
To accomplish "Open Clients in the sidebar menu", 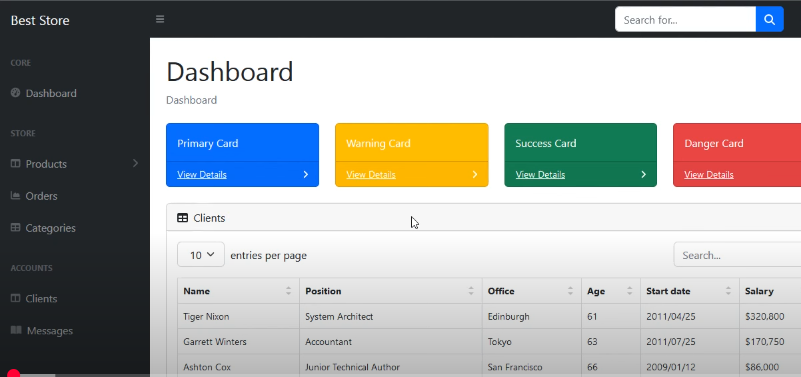I will (x=41, y=298).
